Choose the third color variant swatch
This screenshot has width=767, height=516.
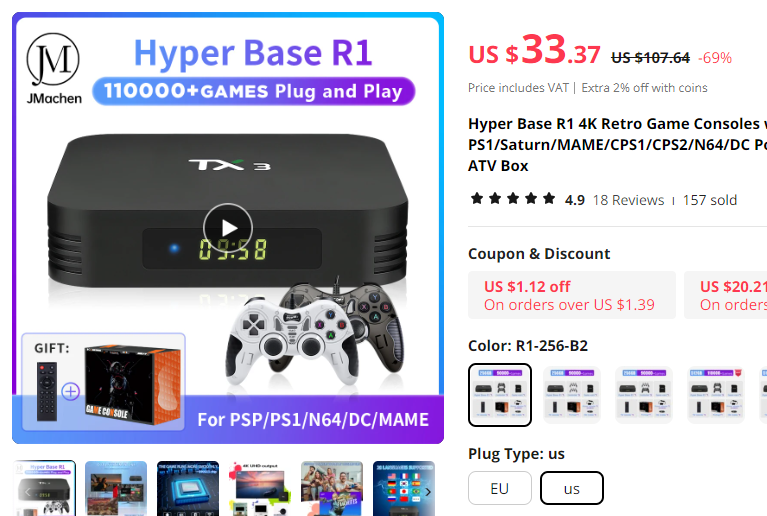644,395
